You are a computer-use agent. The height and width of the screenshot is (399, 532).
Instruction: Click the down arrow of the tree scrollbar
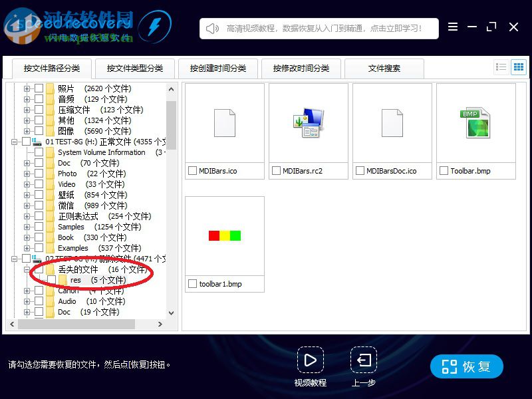pyautogui.click(x=170, y=313)
